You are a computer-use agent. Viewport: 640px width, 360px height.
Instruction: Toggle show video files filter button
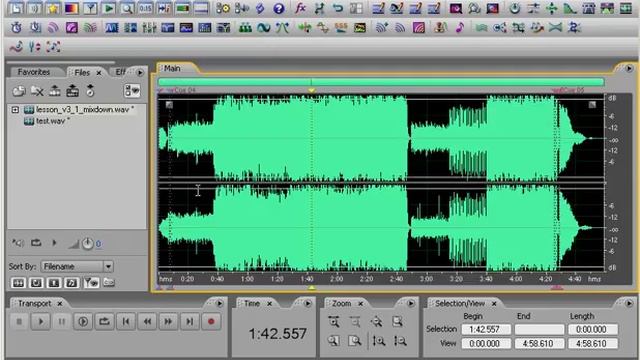(54, 282)
